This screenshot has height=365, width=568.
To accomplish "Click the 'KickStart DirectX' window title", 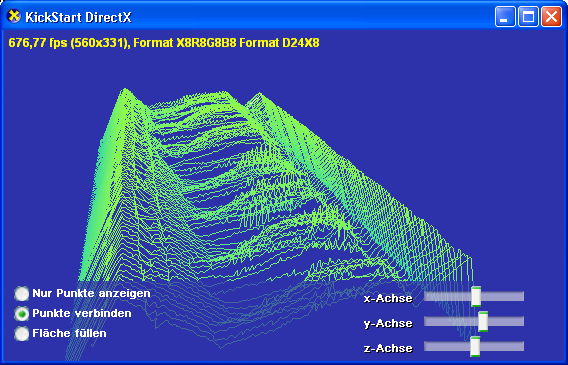I will (78, 17).
